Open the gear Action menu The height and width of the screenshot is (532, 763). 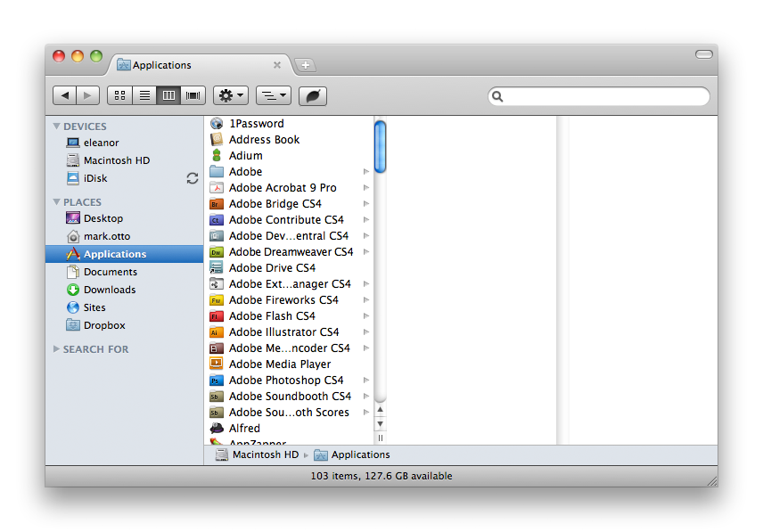click(231, 95)
